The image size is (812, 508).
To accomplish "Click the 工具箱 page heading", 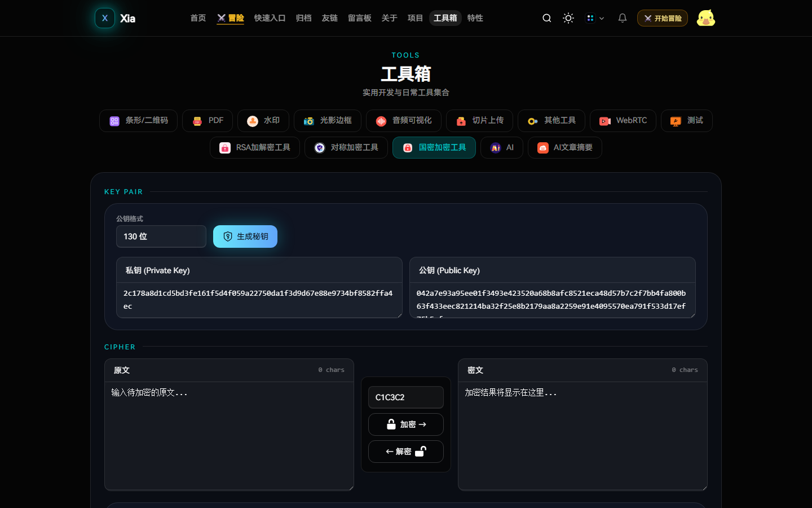I will tap(406, 74).
